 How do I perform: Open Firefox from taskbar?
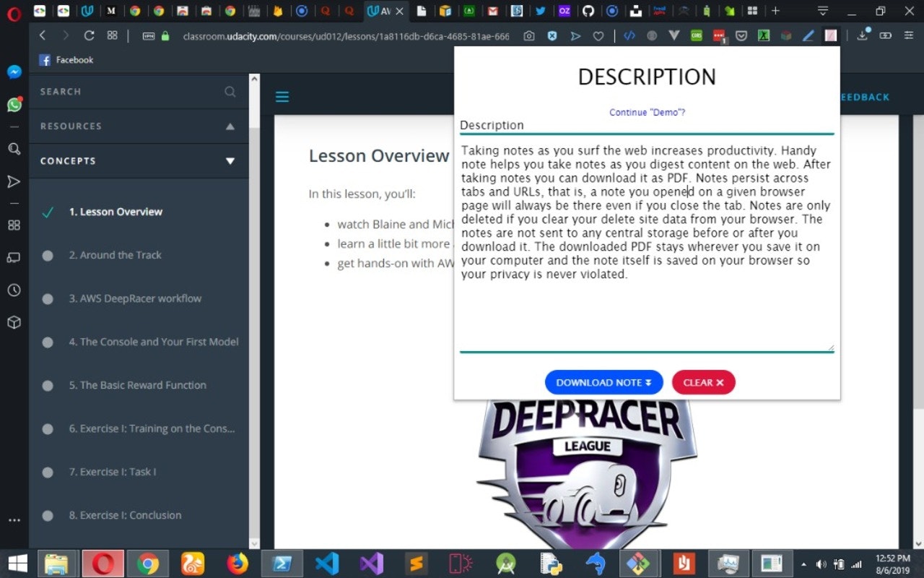(x=237, y=564)
